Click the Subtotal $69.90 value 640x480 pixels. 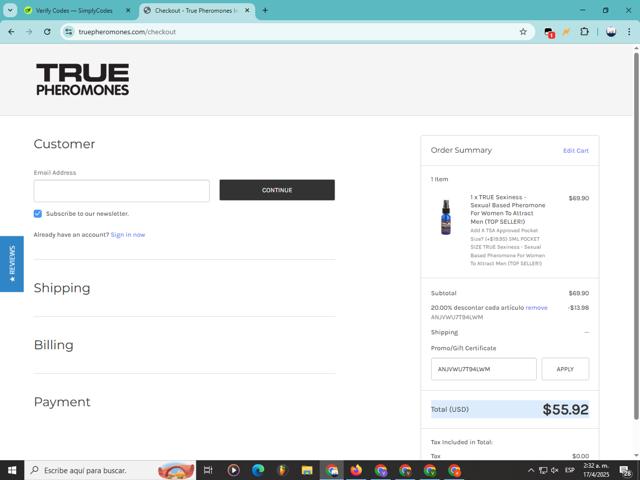point(578,293)
